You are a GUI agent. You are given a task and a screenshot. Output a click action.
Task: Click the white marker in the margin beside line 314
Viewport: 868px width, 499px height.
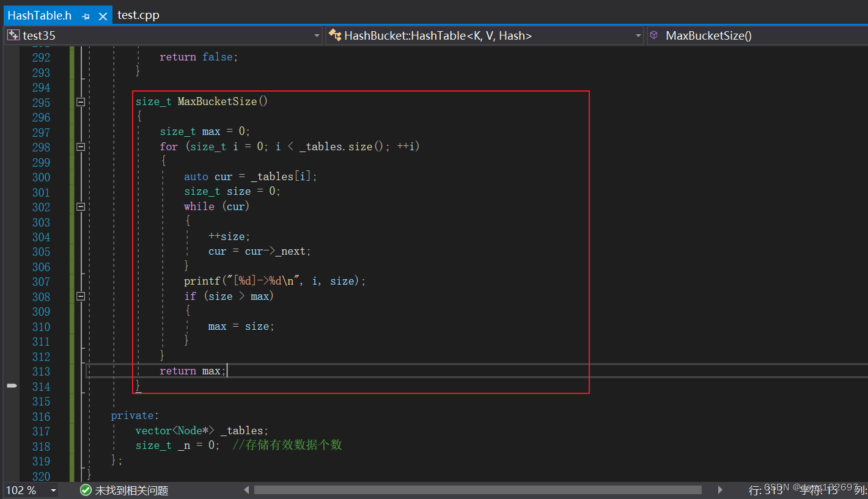[12, 385]
